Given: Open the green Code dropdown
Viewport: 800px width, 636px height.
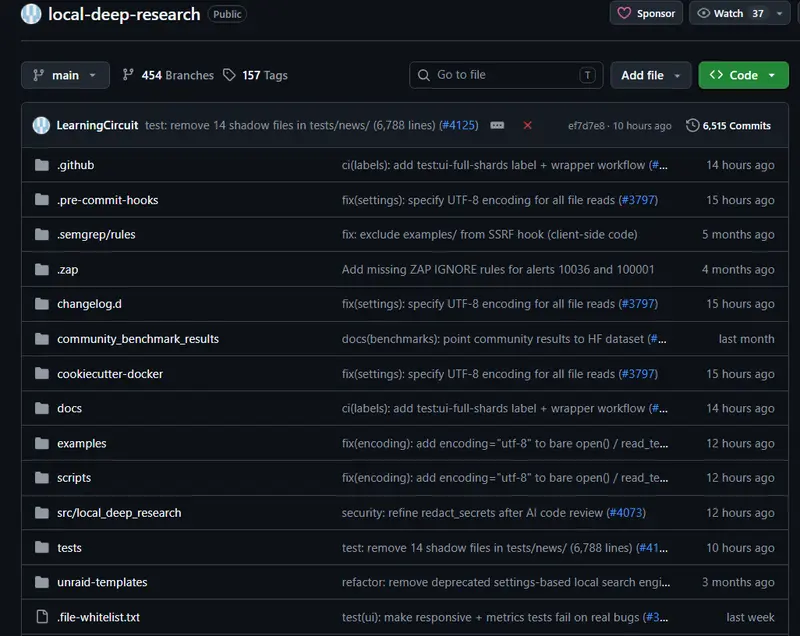Looking at the screenshot, I should click(x=743, y=75).
